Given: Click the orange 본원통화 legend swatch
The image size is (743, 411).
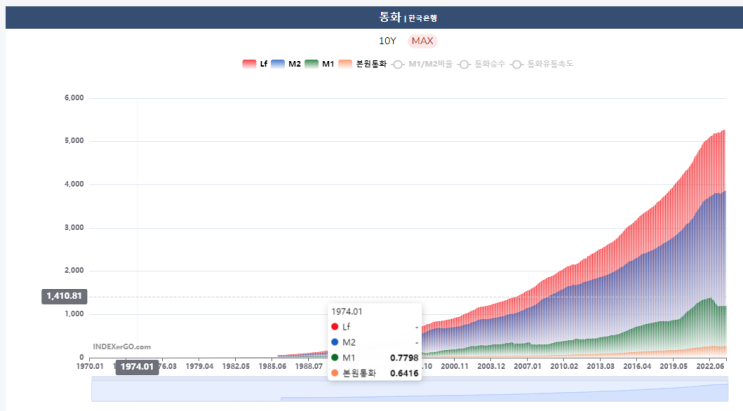Looking at the screenshot, I should point(345,64).
